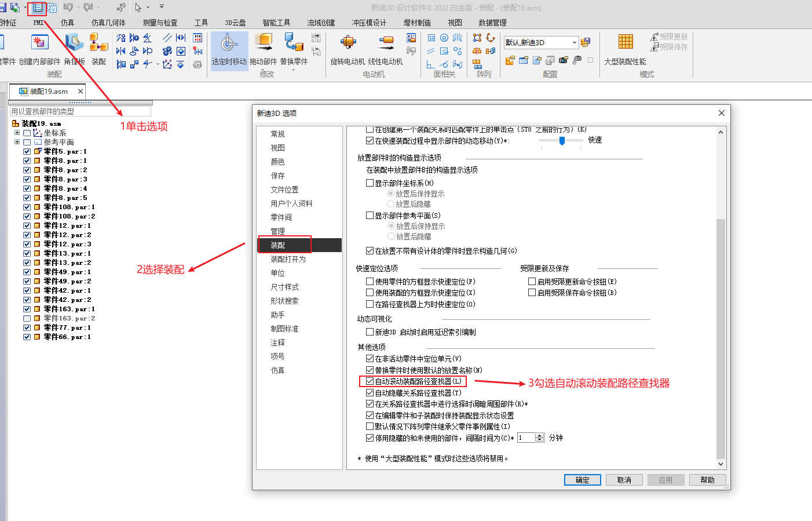Viewport: 812px width, 521px height.
Task: Open the dropdown under 替换零件
Action: coord(294,70)
